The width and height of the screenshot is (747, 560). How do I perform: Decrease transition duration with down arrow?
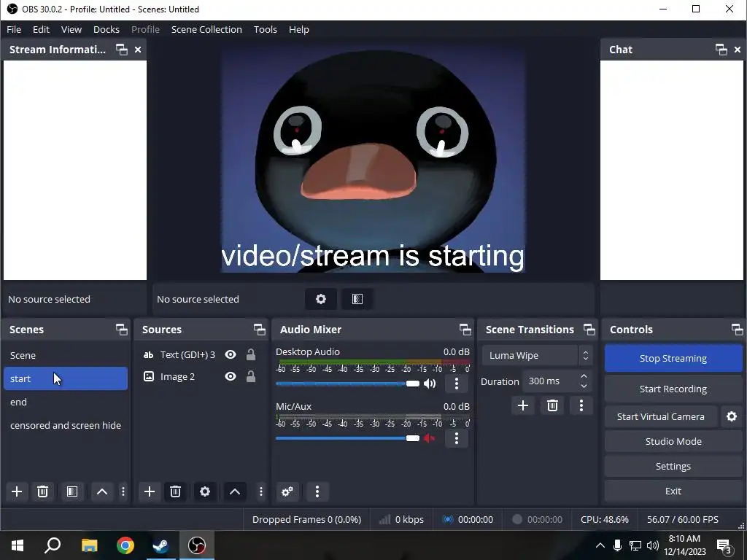[584, 386]
